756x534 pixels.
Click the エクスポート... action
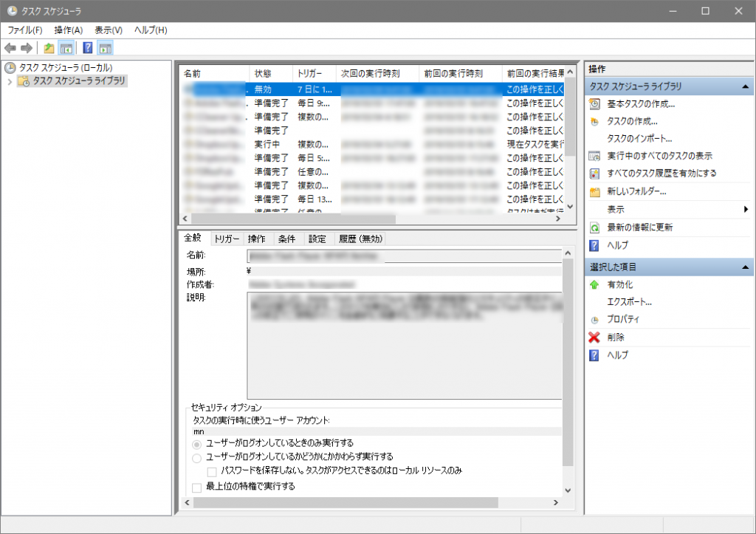(629, 302)
